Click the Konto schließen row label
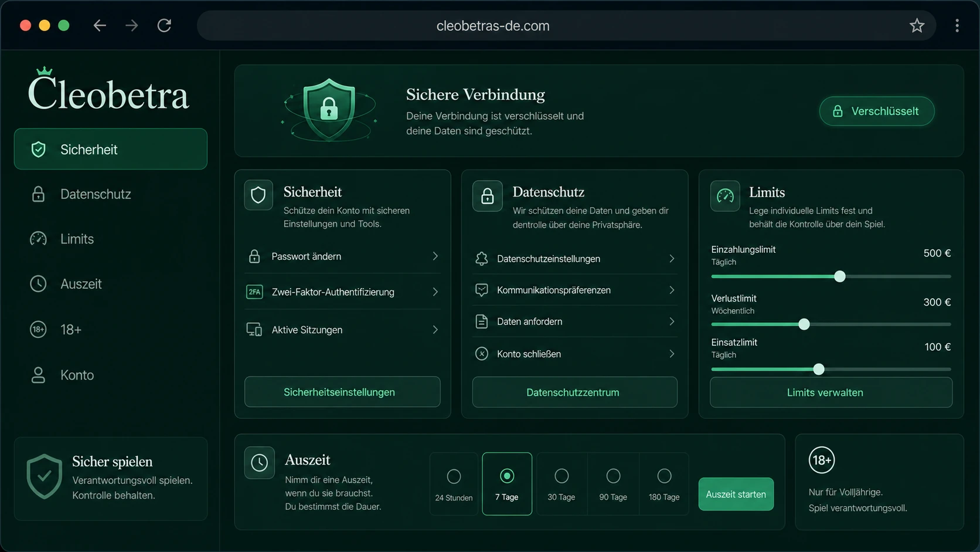 click(x=529, y=354)
